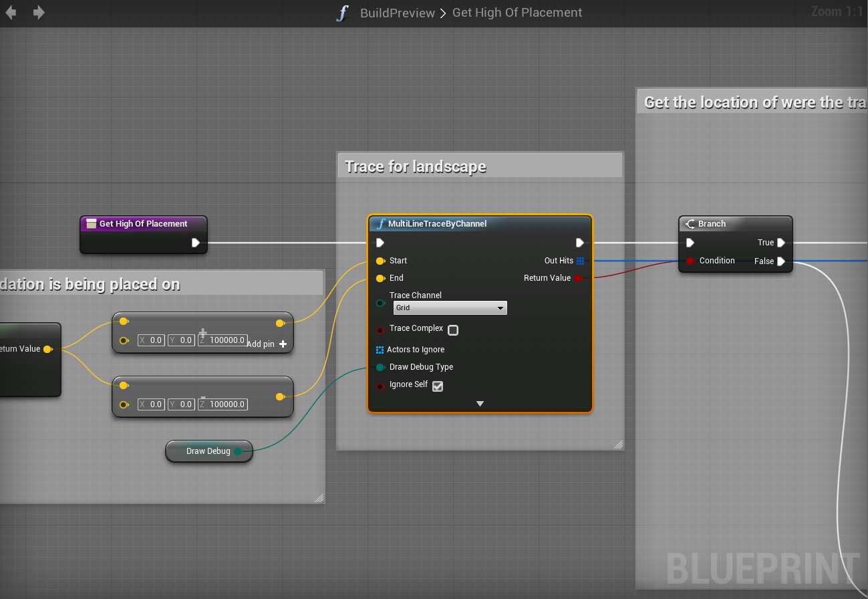Click exec output pin of Get High Of Placement node
Screen dimensions: 868x599
196,243
